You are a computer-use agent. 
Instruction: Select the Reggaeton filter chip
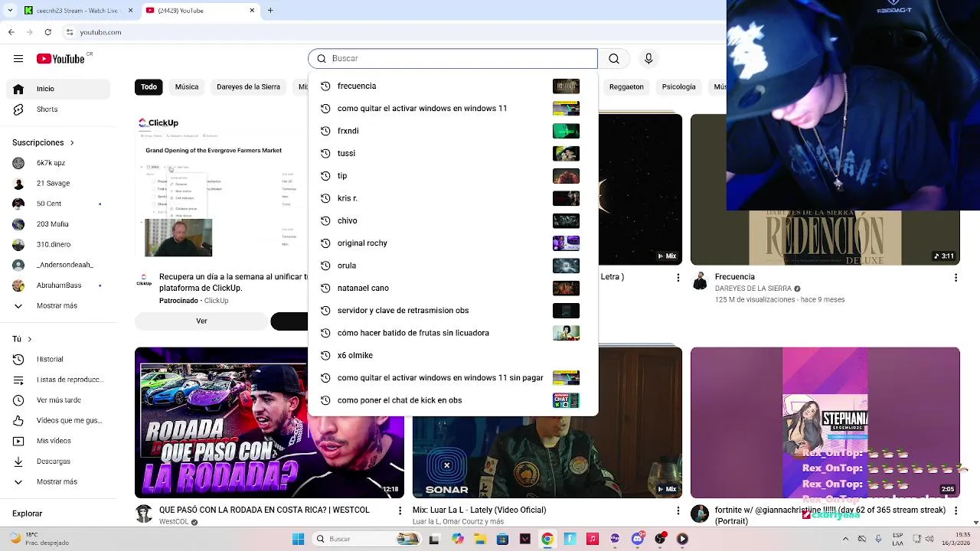pyautogui.click(x=626, y=86)
